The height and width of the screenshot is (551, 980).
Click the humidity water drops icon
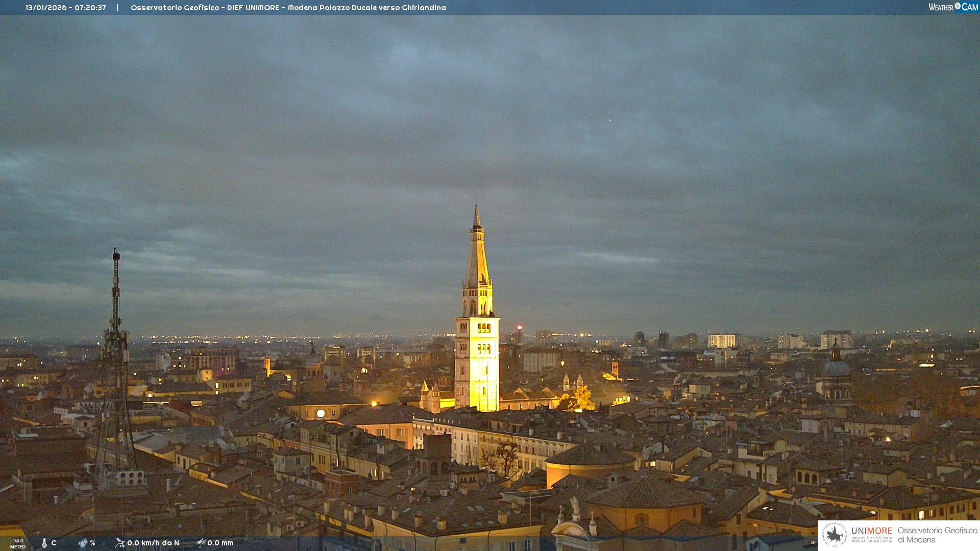tap(83, 543)
